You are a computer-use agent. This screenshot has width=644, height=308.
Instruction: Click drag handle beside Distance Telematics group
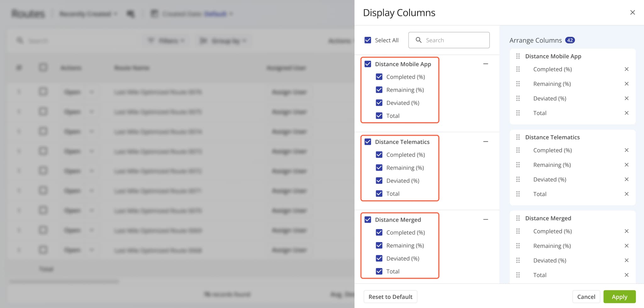tap(518, 137)
